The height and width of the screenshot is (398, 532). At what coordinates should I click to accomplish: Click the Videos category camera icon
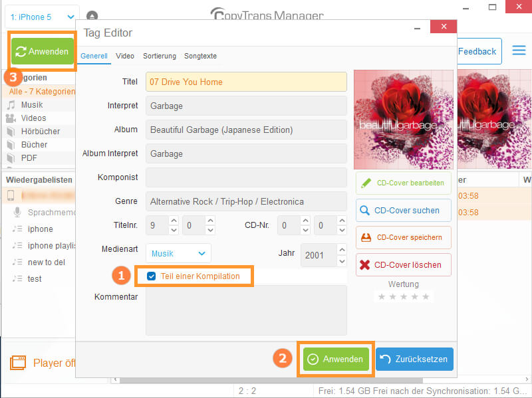coord(11,118)
